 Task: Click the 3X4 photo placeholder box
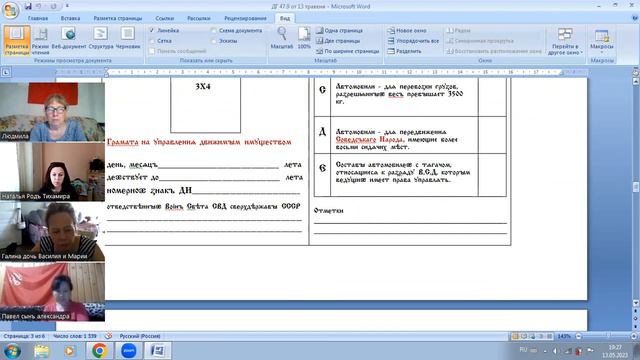(x=205, y=105)
